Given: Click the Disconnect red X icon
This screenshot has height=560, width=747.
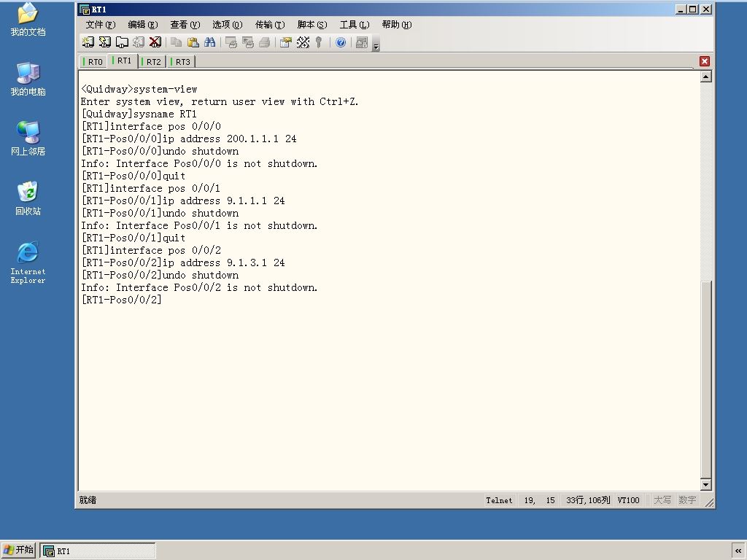Looking at the screenshot, I should [x=155, y=42].
